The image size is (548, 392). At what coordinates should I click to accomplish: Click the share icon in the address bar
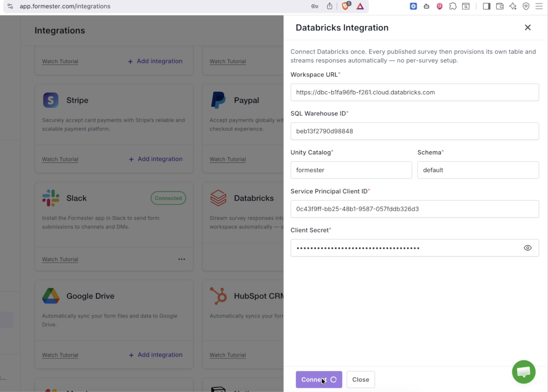[329, 6]
